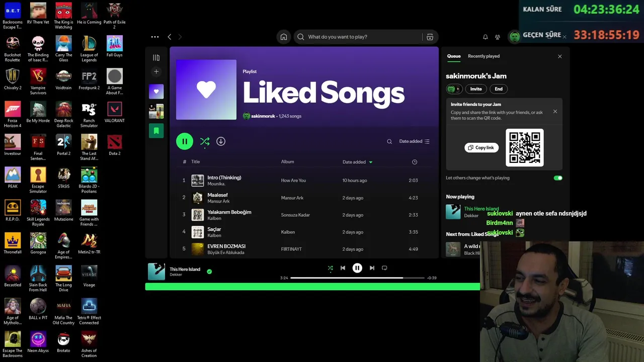Close the Queue panel
The height and width of the screenshot is (362, 644).
[559, 56]
